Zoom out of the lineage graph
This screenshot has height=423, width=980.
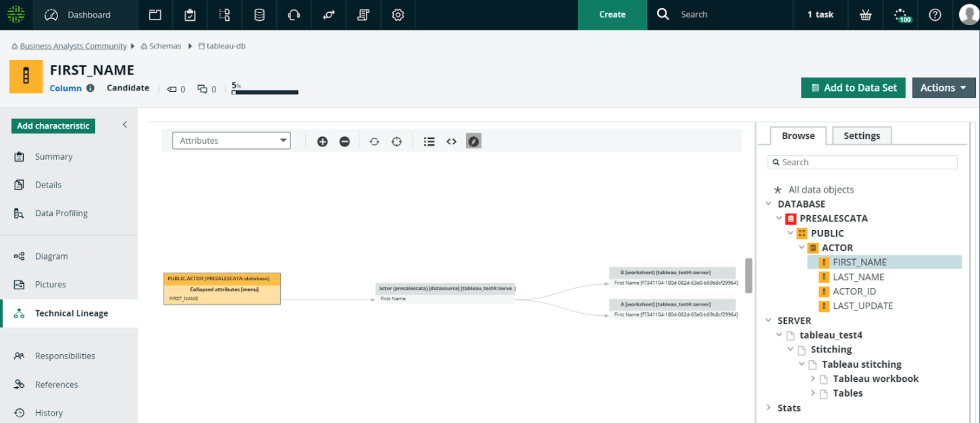pos(344,141)
